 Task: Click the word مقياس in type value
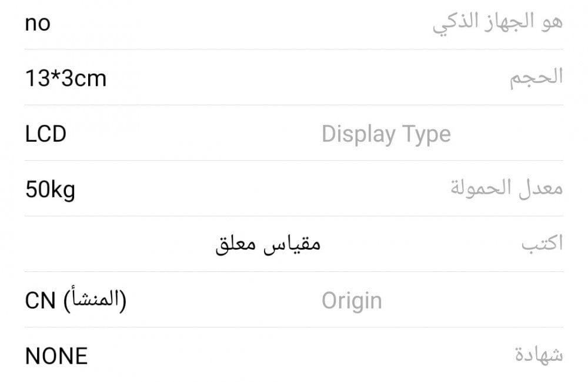[292, 245]
